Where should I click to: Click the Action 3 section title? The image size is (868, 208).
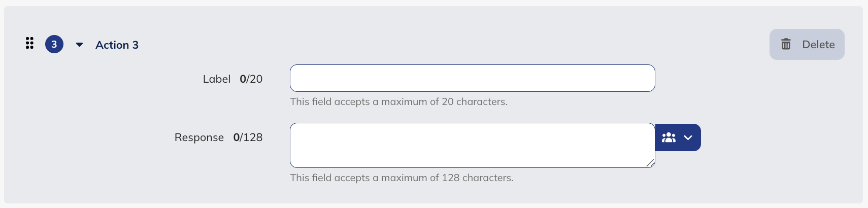(117, 45)
